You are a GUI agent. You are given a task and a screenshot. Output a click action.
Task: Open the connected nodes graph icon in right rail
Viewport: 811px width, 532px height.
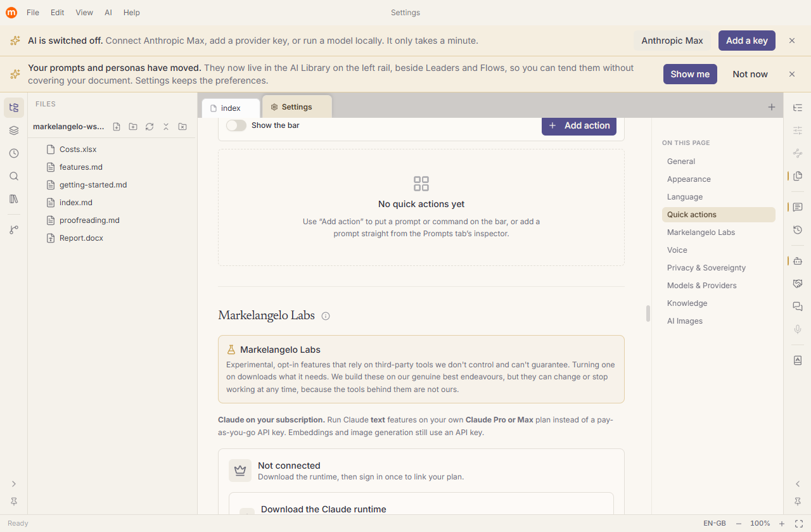(798, 153)
